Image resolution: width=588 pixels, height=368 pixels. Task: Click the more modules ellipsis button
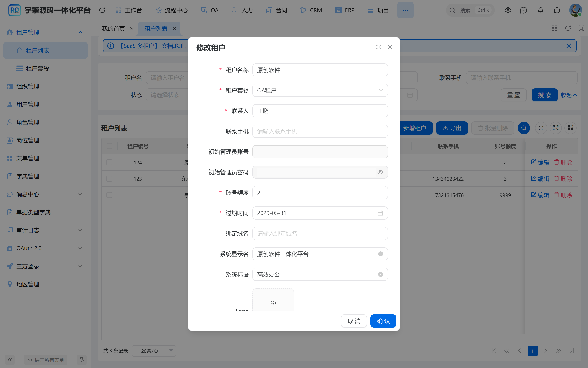coord(405,10)
